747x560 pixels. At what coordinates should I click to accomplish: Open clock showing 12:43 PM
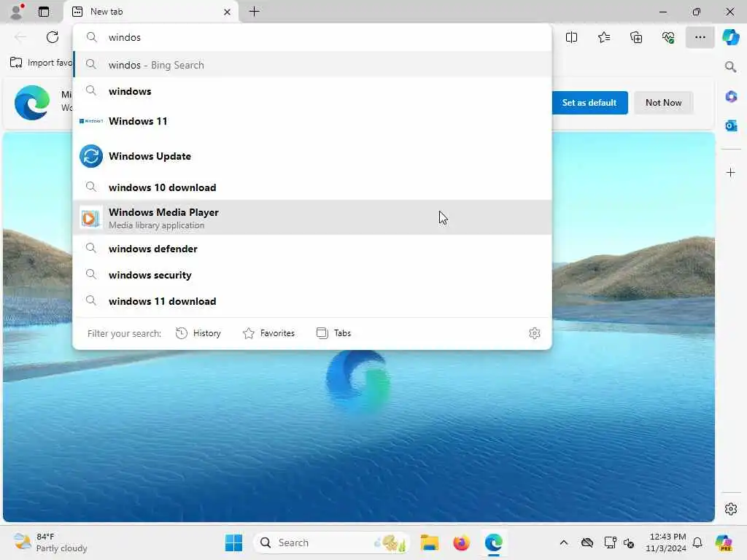coord(666,542)
